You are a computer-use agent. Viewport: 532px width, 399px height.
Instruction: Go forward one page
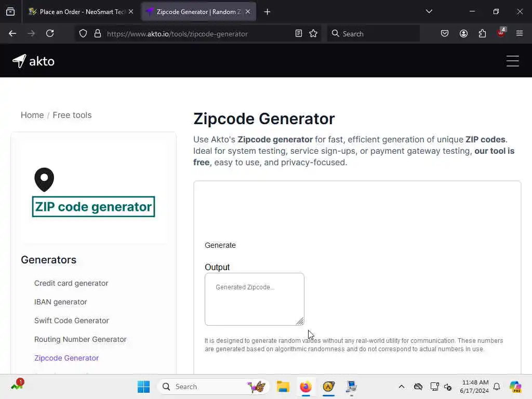pyautogui.click(x=31, y=34)
